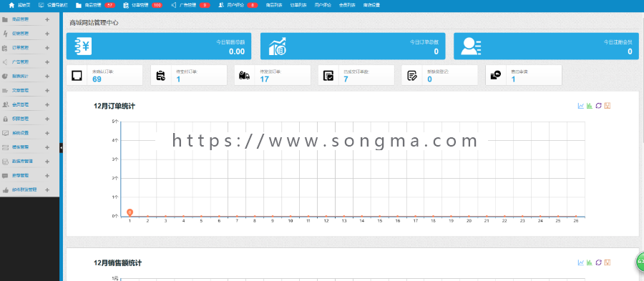644x281 pixels.
Task: Open 会员列表 link in top bar
Action: [346, 5]
